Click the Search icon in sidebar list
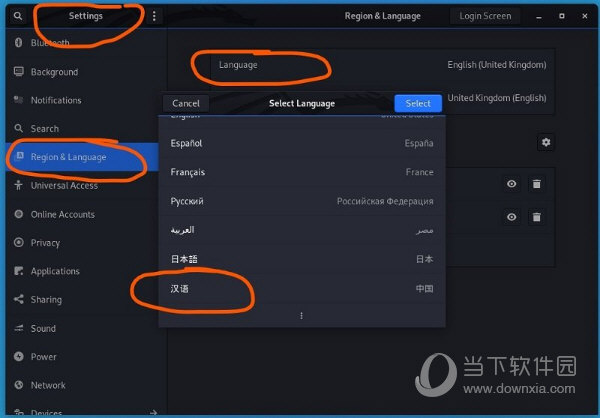Screen dimensions: 600x418 click(18, 128)
